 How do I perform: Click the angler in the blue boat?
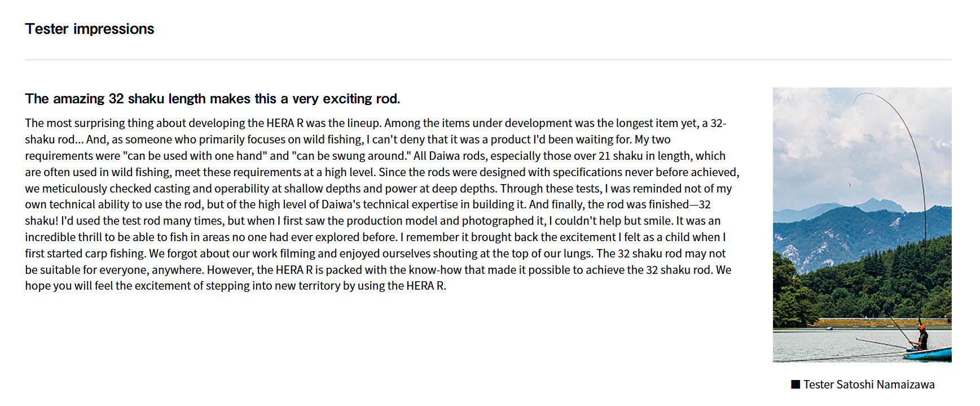tap(922, 338)
